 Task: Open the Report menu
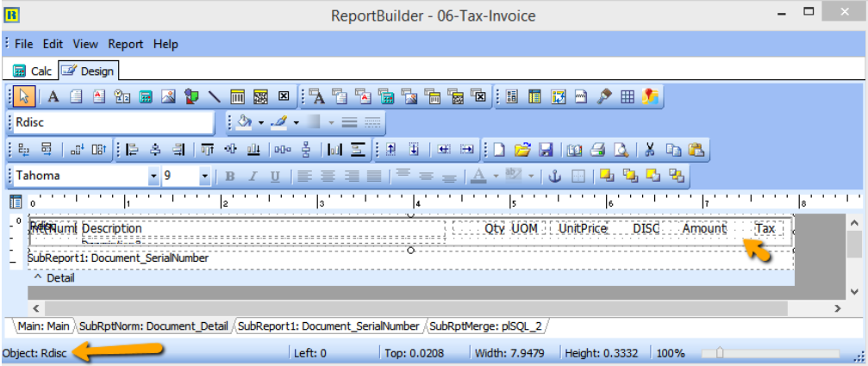click(126, 44)
